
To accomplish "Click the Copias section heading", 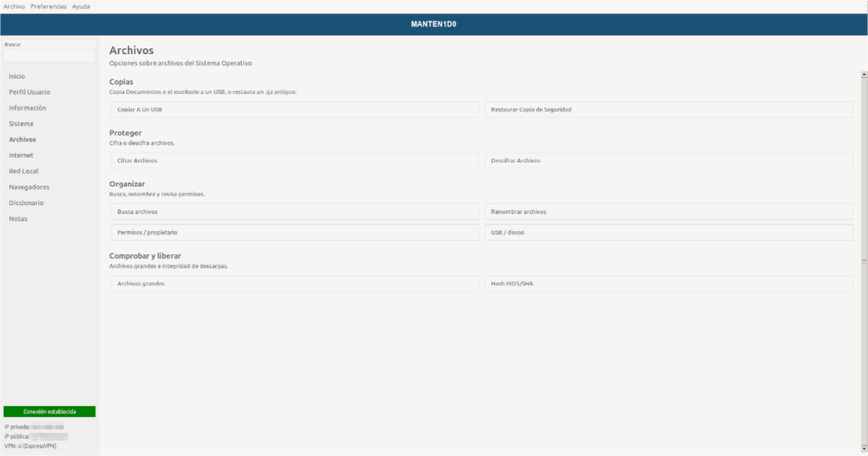I will (121, 82).
